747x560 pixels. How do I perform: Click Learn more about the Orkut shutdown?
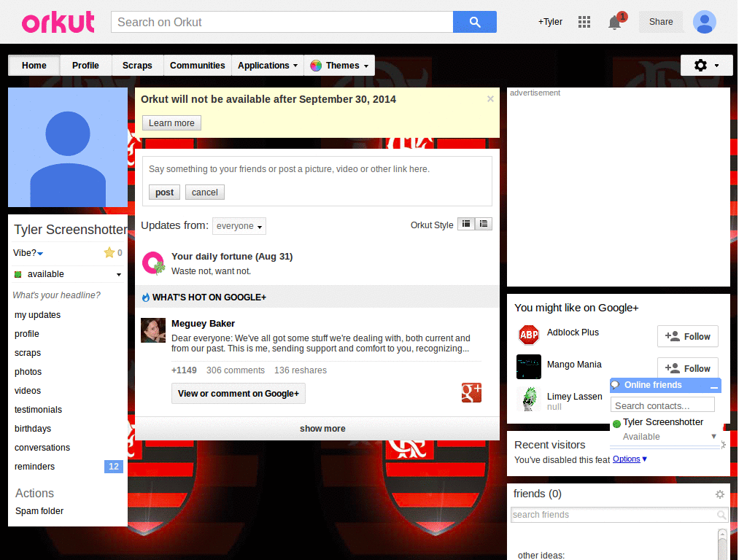click(171, 122)
